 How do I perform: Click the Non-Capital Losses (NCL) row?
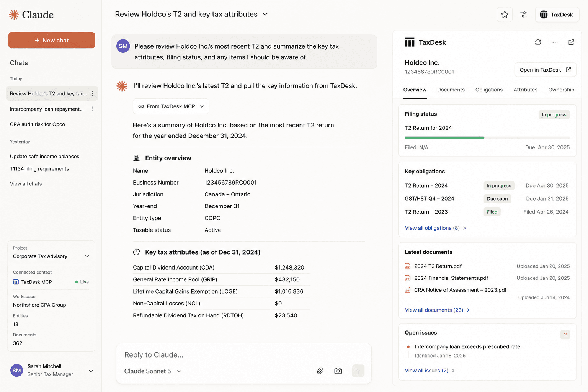(222, 304)
